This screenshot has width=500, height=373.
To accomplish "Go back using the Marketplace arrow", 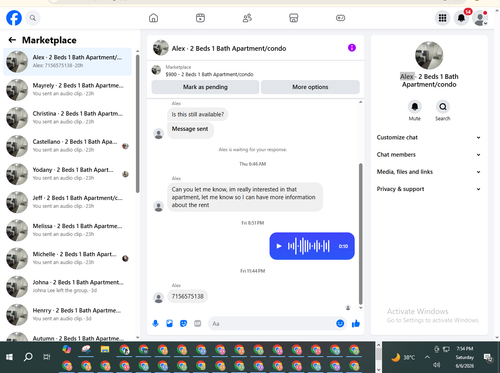I will click(12, 40).
